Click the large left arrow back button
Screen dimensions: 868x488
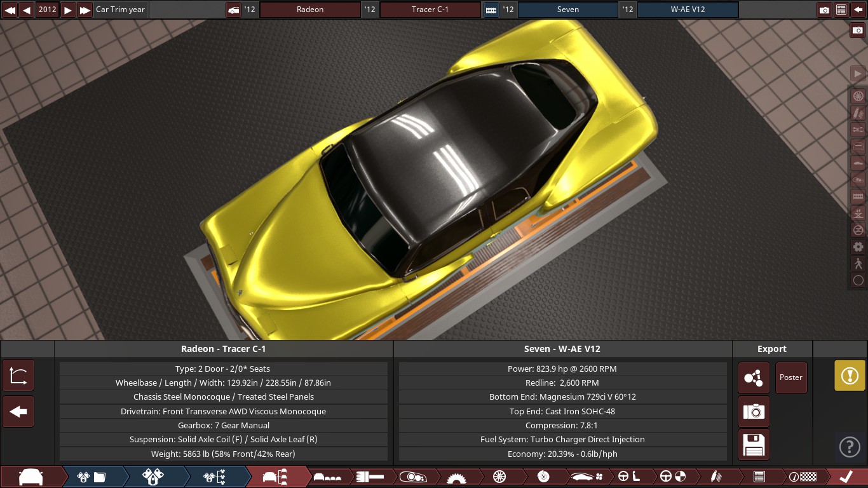click(x=18, y=412)
